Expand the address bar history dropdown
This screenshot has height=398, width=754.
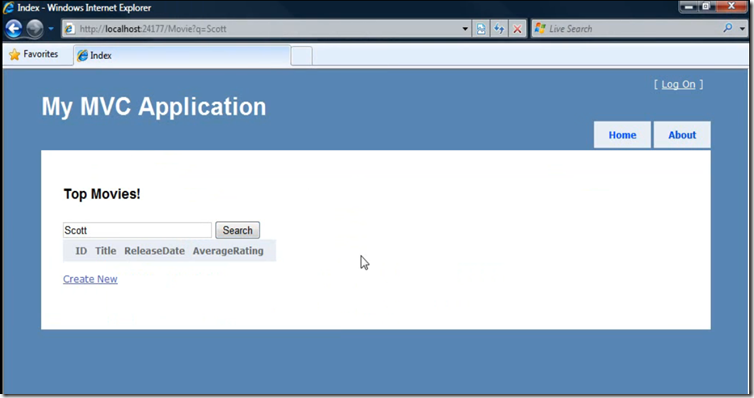[465, 29]
